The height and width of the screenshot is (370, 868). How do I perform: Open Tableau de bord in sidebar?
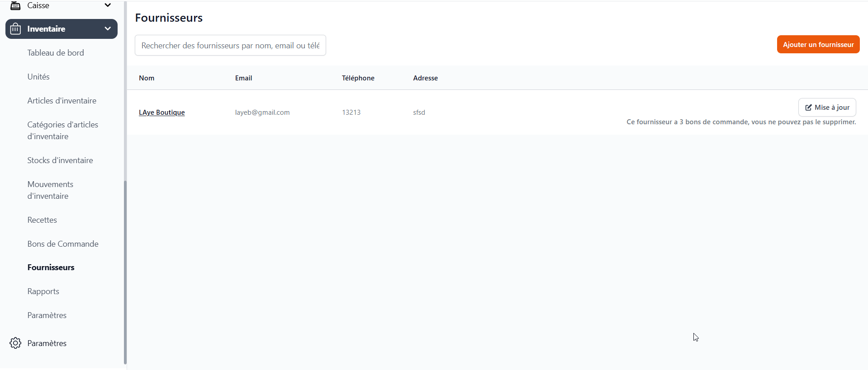(56, 53)
